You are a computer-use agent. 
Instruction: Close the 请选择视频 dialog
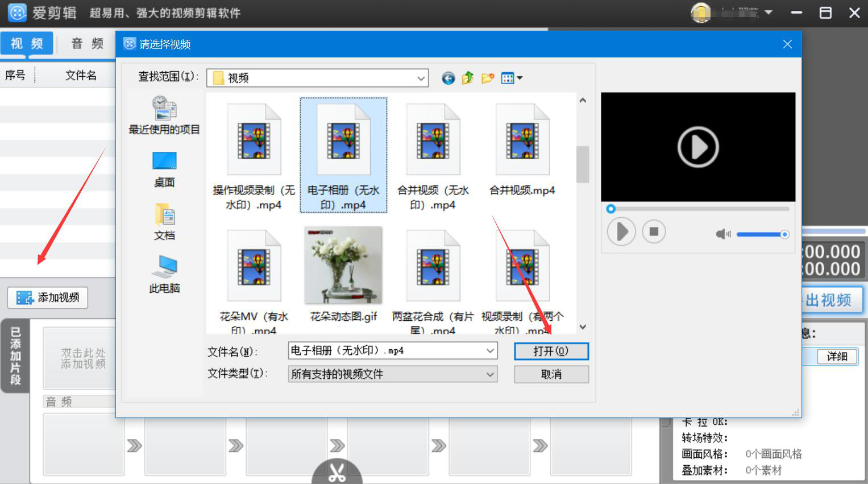[x=787, y=44]
